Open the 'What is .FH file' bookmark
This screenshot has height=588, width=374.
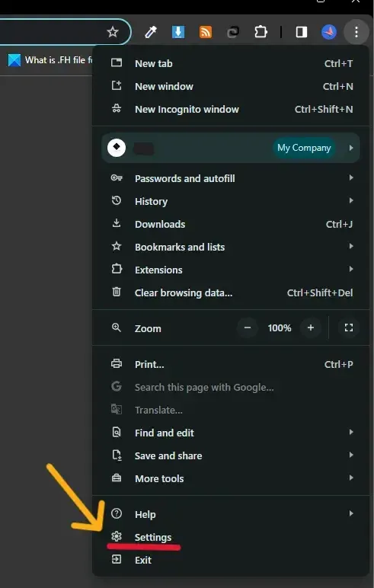[50, 60]
